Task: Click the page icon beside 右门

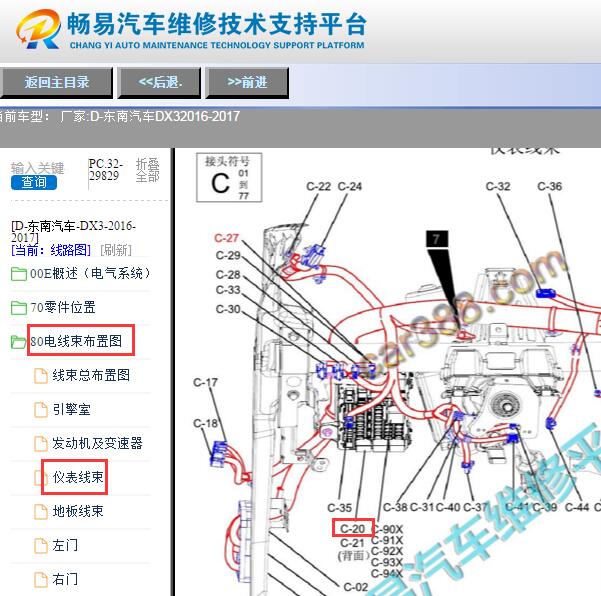Action: [x=41, y=580]
